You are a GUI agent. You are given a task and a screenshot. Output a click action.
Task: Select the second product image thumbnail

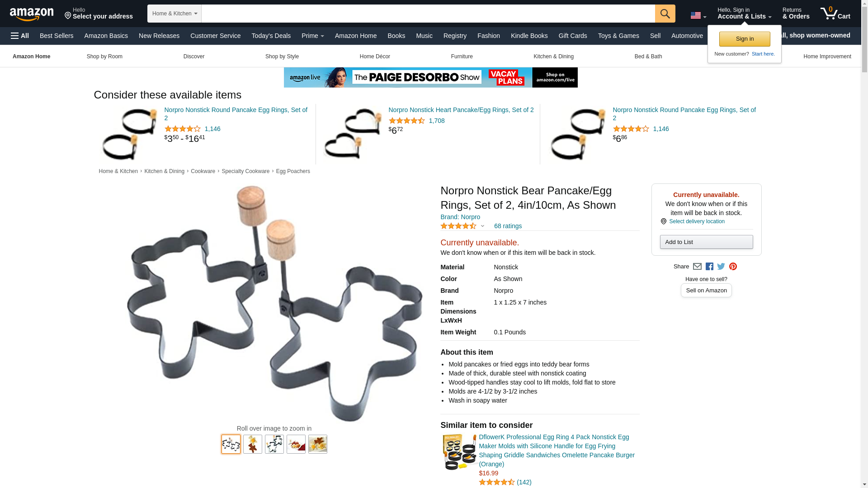(253, 444)
